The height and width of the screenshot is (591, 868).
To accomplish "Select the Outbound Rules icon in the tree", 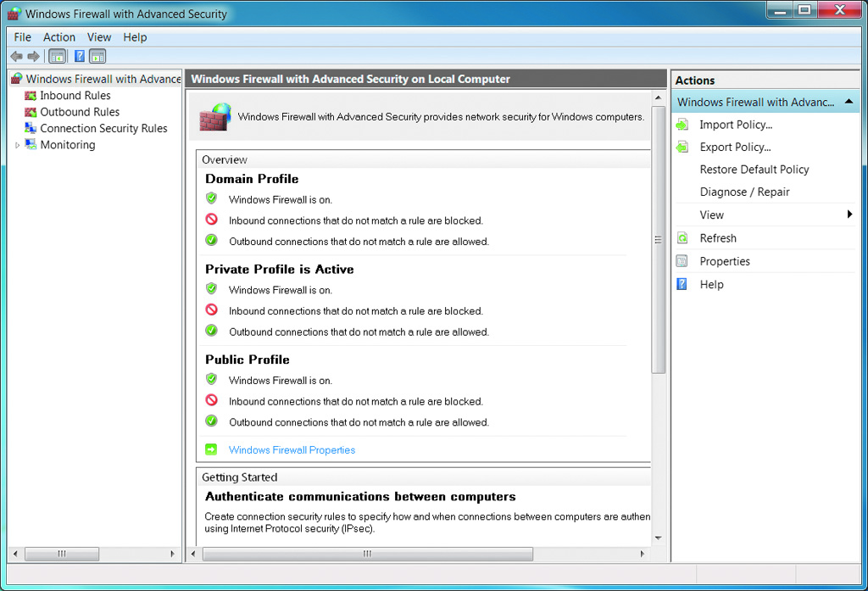I will 31,112.
